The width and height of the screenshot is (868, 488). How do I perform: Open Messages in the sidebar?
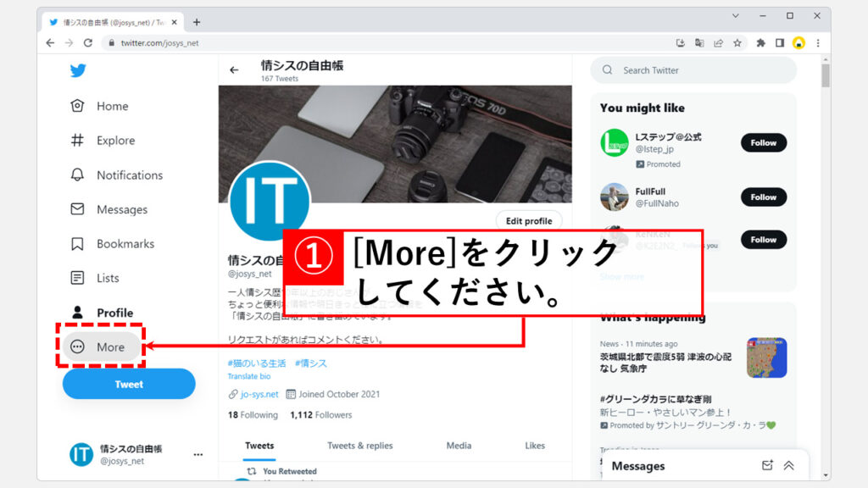109,209
